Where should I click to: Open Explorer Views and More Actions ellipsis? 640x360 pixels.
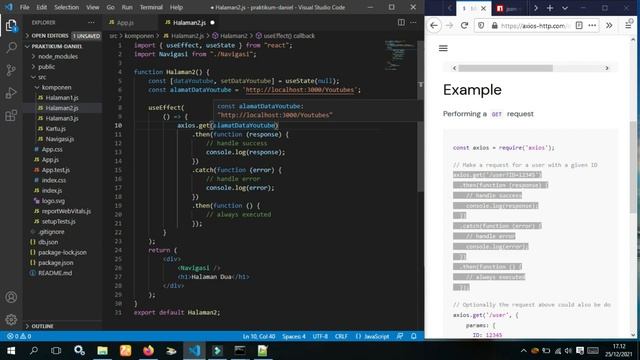tap(91, 22)
